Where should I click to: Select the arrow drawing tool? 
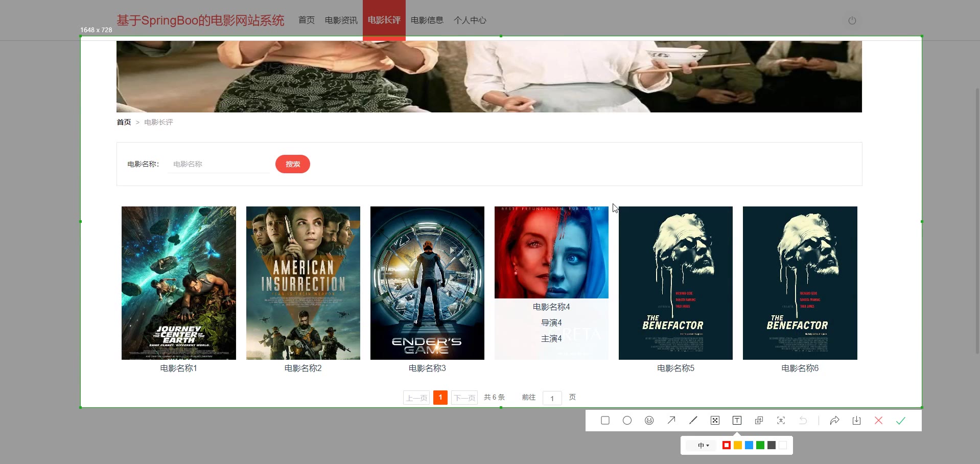click(671, 420)
